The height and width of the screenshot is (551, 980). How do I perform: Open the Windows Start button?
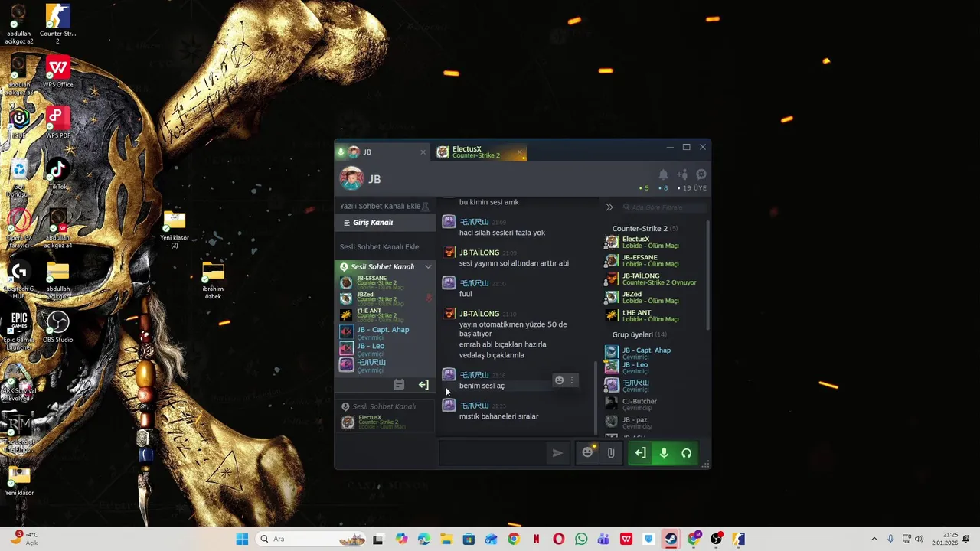(242, 539)
